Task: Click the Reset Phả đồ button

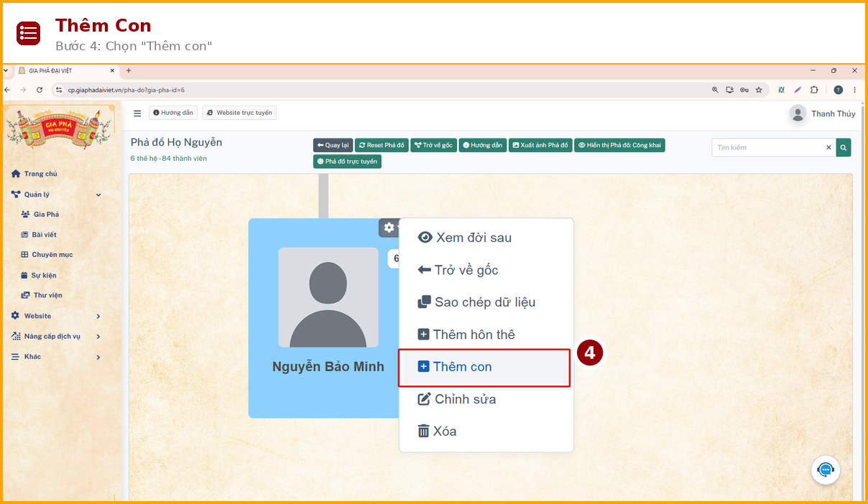Action: click(x=382, y=145)
